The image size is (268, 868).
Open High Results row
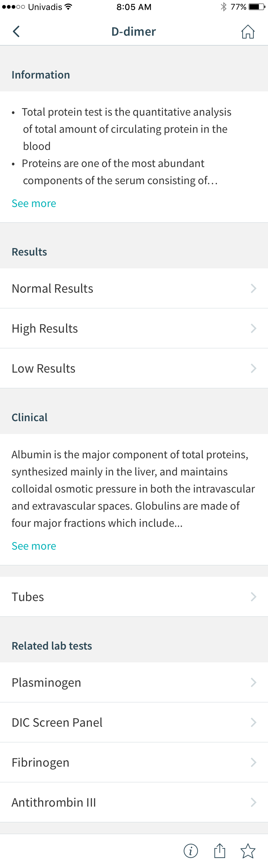[x=134, y=328]
